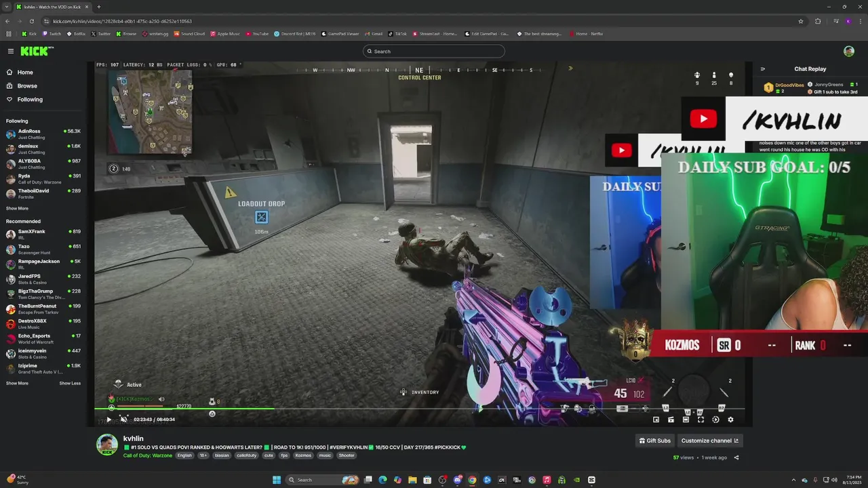Show hidden system tray icons
The height and width of the screenshot is (488, 868).
tap(794, 480)
